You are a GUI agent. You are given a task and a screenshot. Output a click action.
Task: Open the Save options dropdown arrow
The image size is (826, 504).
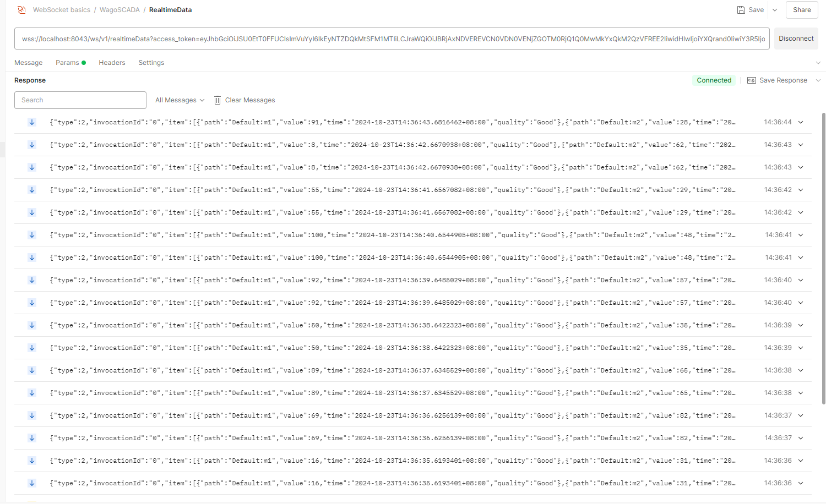tap(775, 10)
